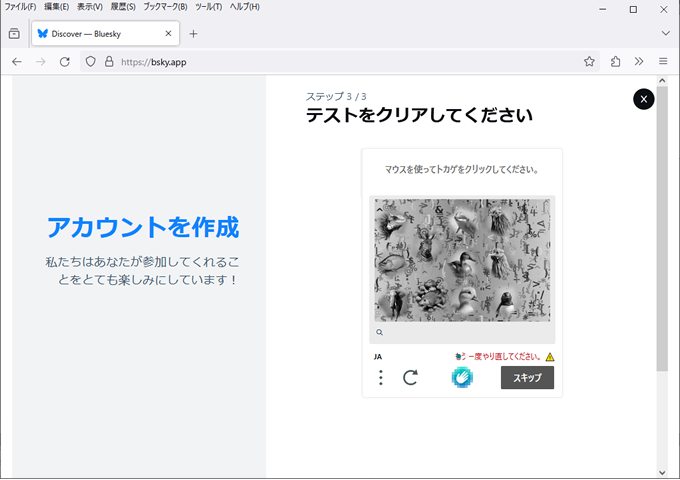Go back to previous page
This screenshot has width=680, height=480.
(16, 62)
